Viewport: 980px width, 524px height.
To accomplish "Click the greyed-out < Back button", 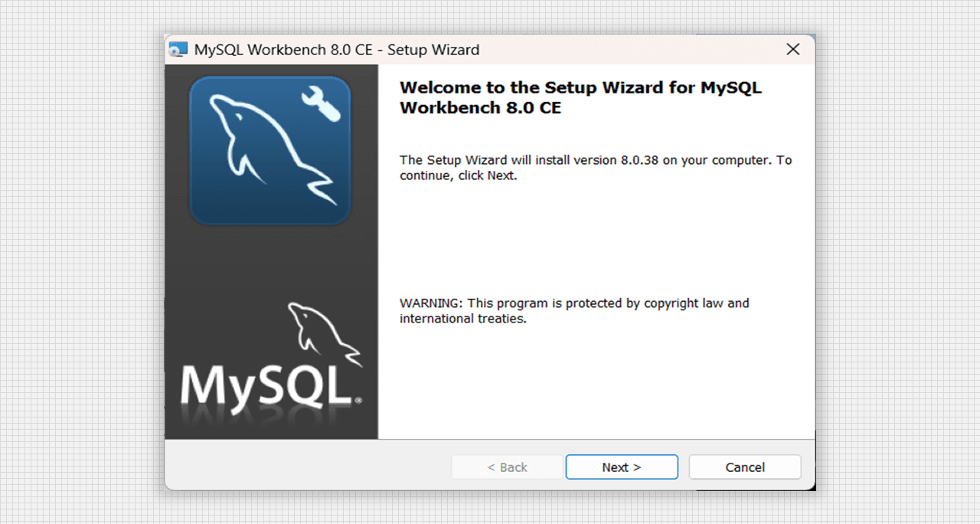I will 508,467.
